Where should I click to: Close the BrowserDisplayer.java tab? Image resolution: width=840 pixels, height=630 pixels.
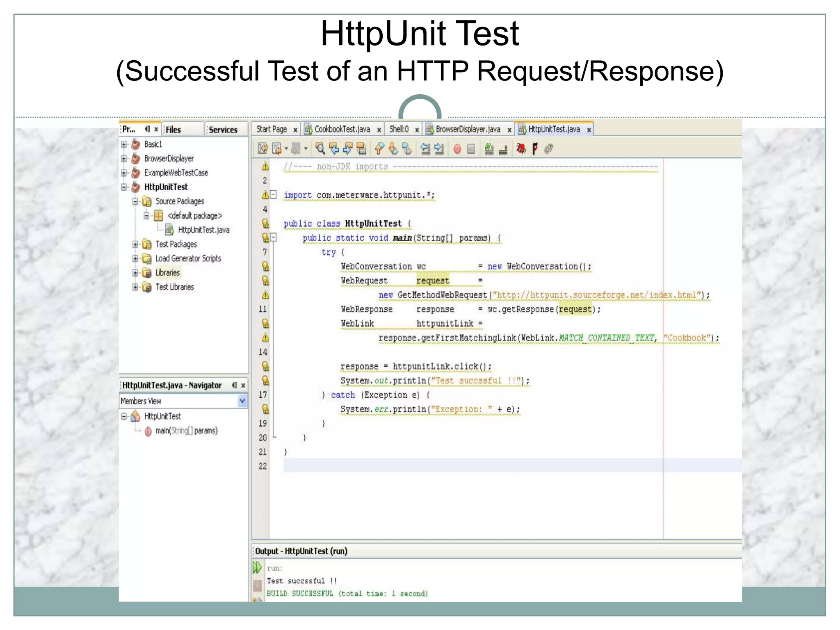click(509, 130)
